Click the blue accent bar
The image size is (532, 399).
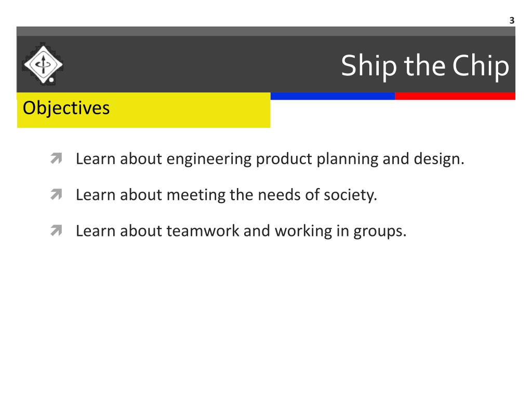(x=333, y=96)
